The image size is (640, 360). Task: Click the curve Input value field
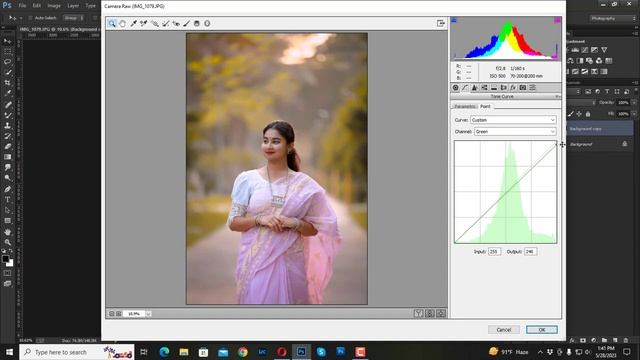click(x=494, y=251)
